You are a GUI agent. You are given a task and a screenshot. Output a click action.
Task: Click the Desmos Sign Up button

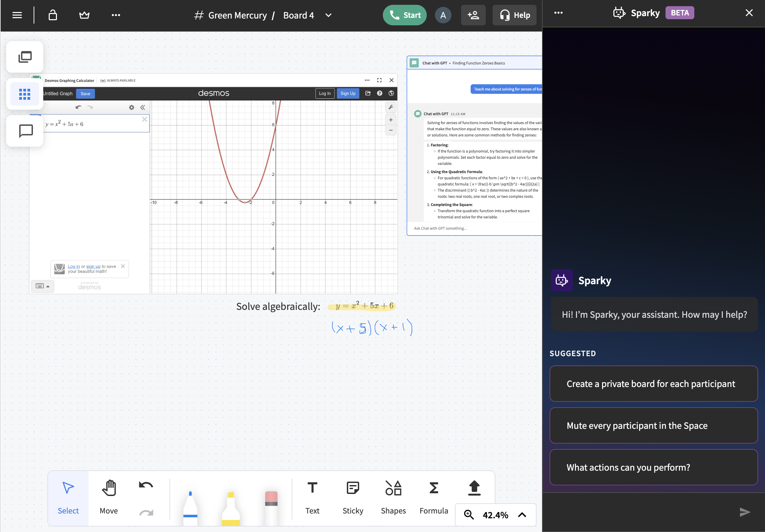348,93
